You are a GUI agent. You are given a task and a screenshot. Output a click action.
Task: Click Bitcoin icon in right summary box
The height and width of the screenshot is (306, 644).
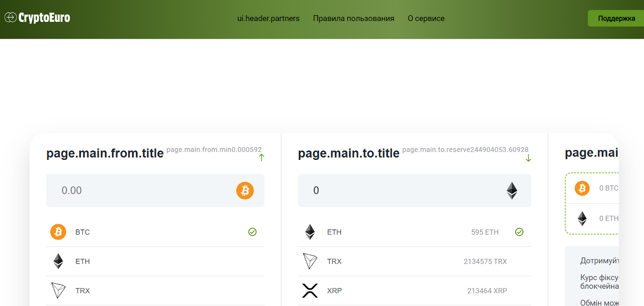(582, 188)
